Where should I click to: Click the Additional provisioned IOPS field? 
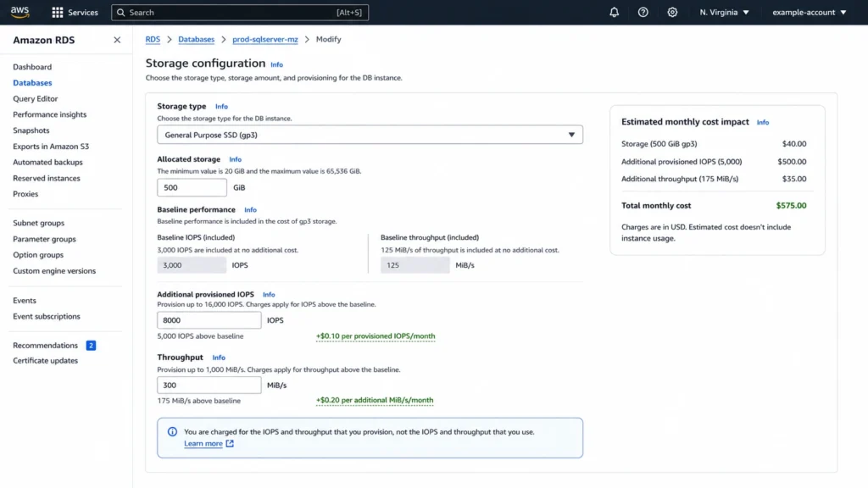(x=209, y=319)
